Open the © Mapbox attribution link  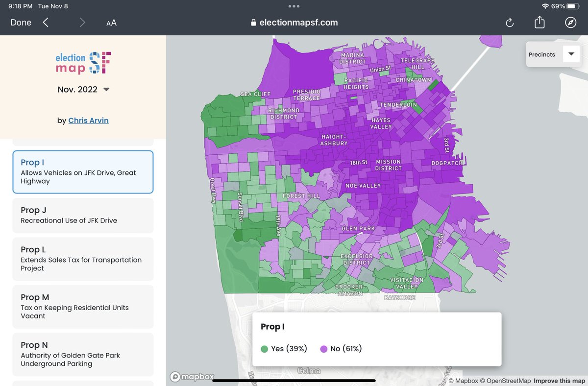pyautogui.click(x=463, y=381)
